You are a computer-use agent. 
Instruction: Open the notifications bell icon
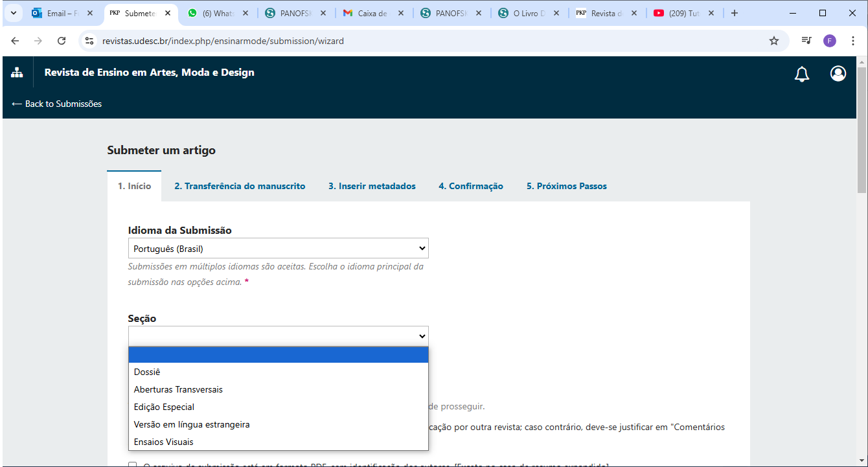point(801,74)
